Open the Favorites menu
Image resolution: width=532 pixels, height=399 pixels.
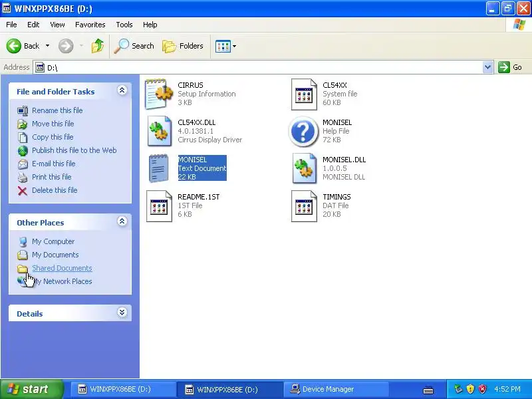click(x=90, y=25)
